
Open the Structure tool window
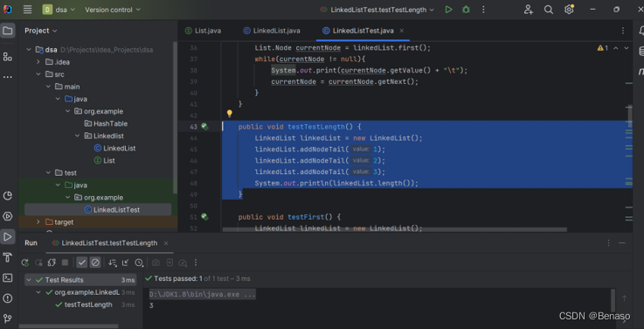point(7,57)
